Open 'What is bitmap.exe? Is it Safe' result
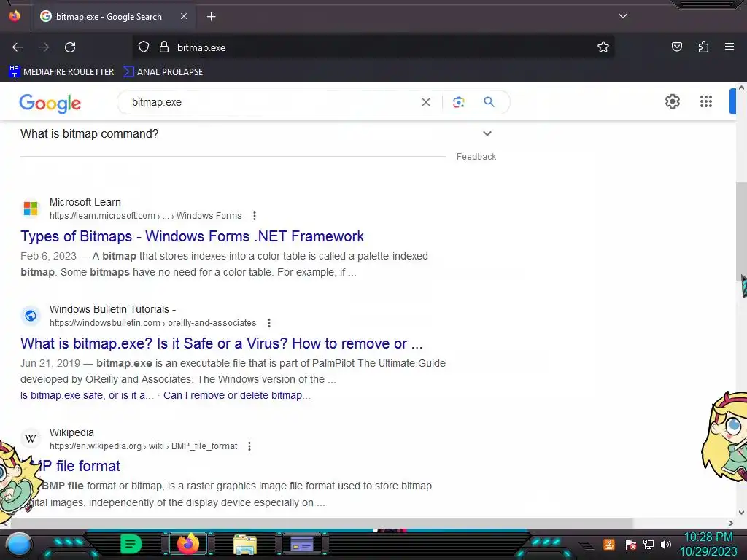747x560 pixels. click(222, 343)
